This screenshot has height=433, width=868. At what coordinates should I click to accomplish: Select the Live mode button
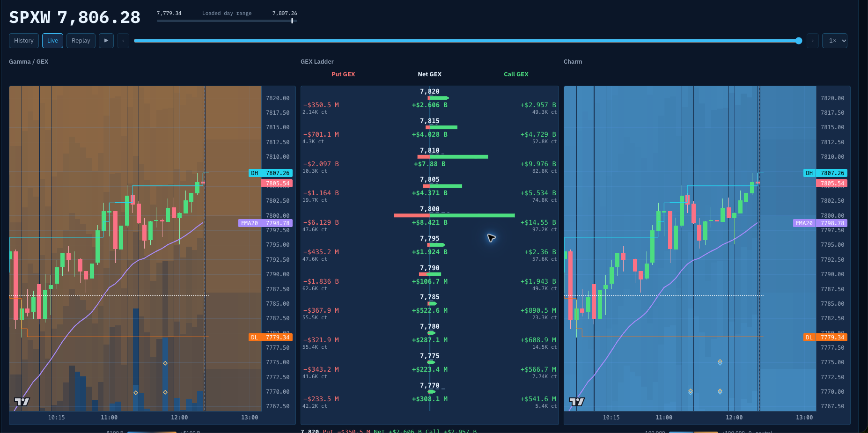point(52,41)
